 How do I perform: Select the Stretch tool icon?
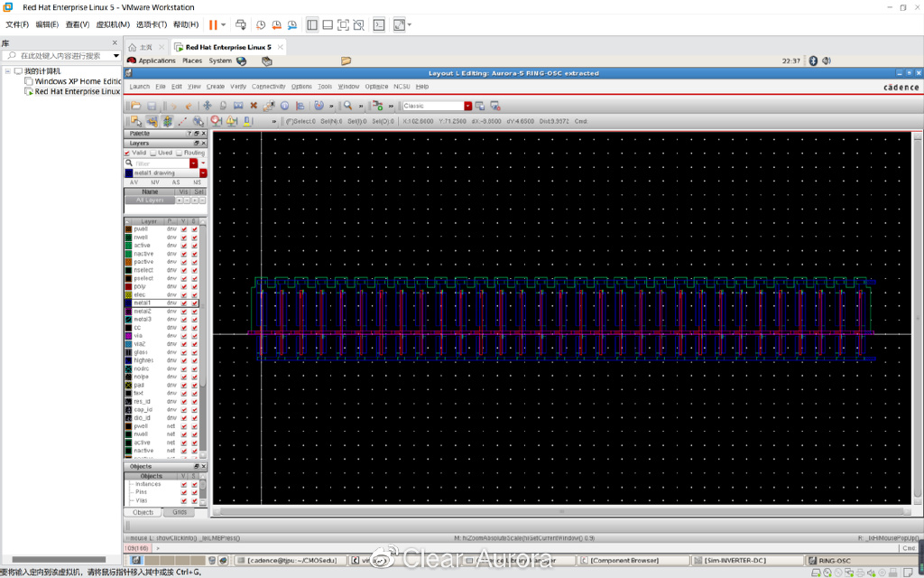pyautogui.click(x=238, y=106)
